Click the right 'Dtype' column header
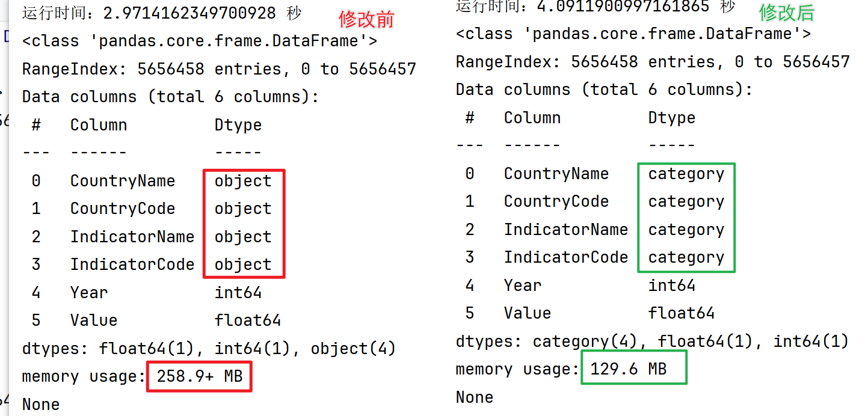 point(671,118)
